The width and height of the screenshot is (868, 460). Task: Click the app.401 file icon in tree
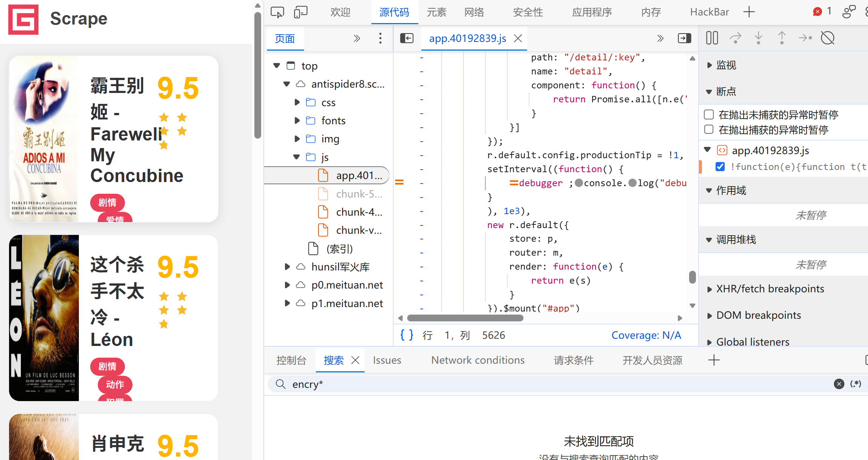[323, 175]
